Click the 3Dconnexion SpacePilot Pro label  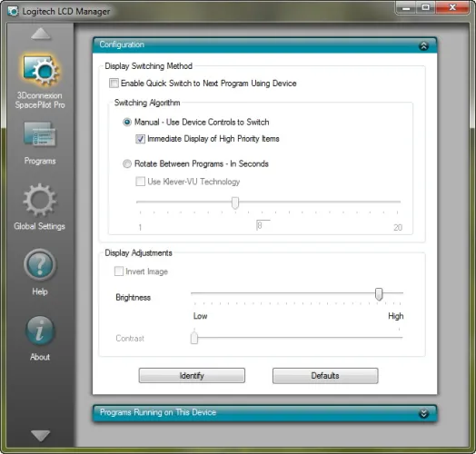click(x=40, y=100)
